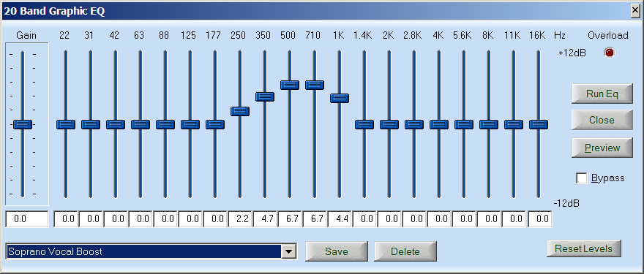Click the 5.6K band slider handle

(464, 124)
